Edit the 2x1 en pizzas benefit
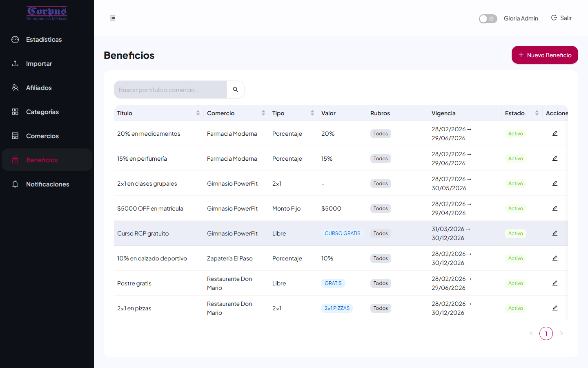The image size is (588, 368). coord(555,308)
